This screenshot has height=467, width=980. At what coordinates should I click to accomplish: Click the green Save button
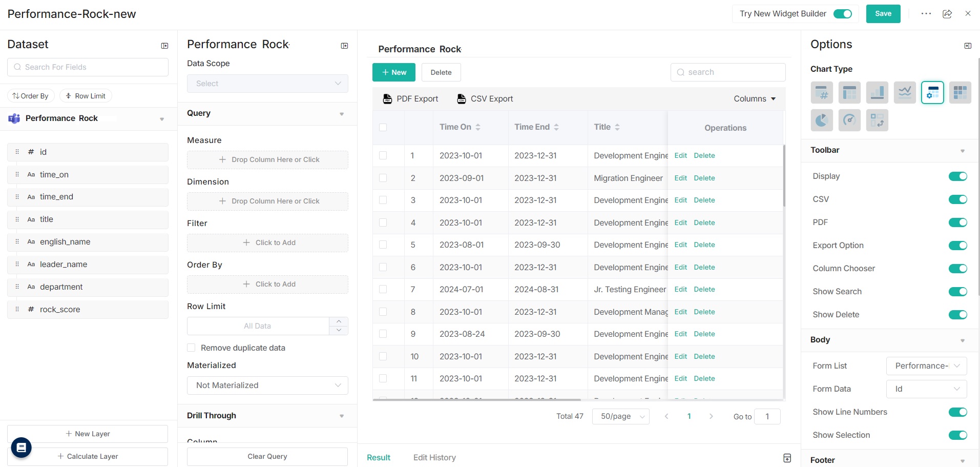click(883, 14)
